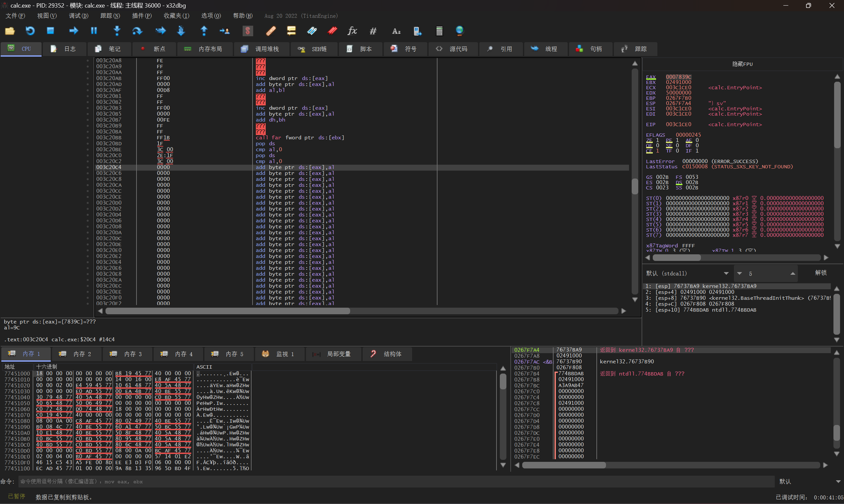Open the Scylla 'S' plugin icon
The width and height of the screenshot is (844, 504).
tap(248, 31)
